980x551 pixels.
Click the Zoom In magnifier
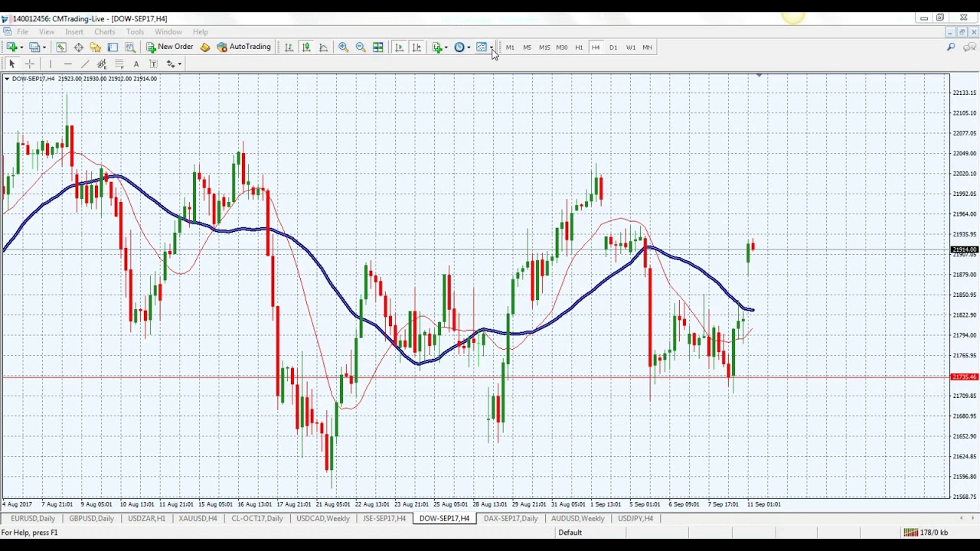coord(344,47)
